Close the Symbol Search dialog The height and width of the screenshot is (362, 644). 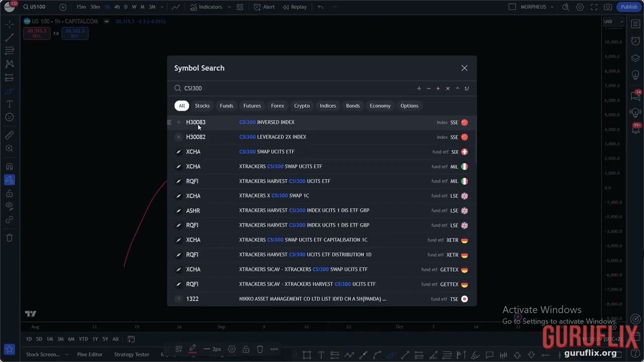tap(464, 68)
